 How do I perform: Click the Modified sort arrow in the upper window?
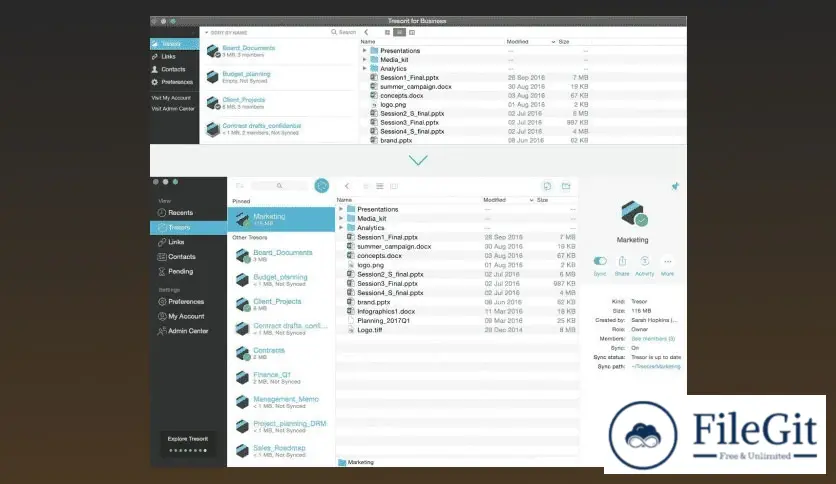[553, 42]
